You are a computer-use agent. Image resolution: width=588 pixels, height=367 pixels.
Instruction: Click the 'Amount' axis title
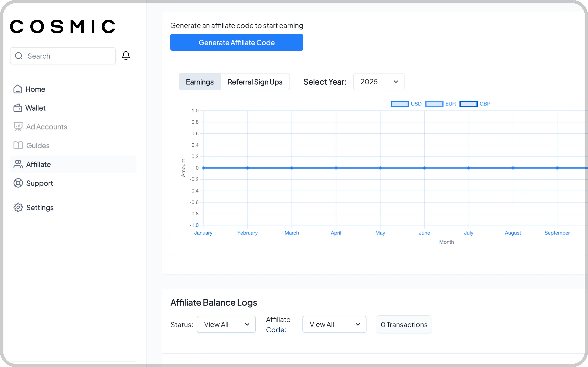click(183, 168)
